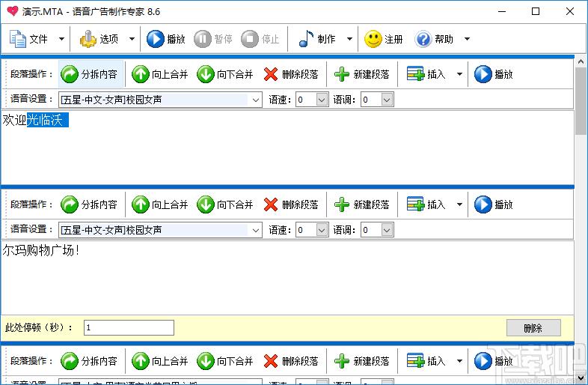
Task: Expand 插入 arrow in the second paragraph
Action: pos(460,204)
